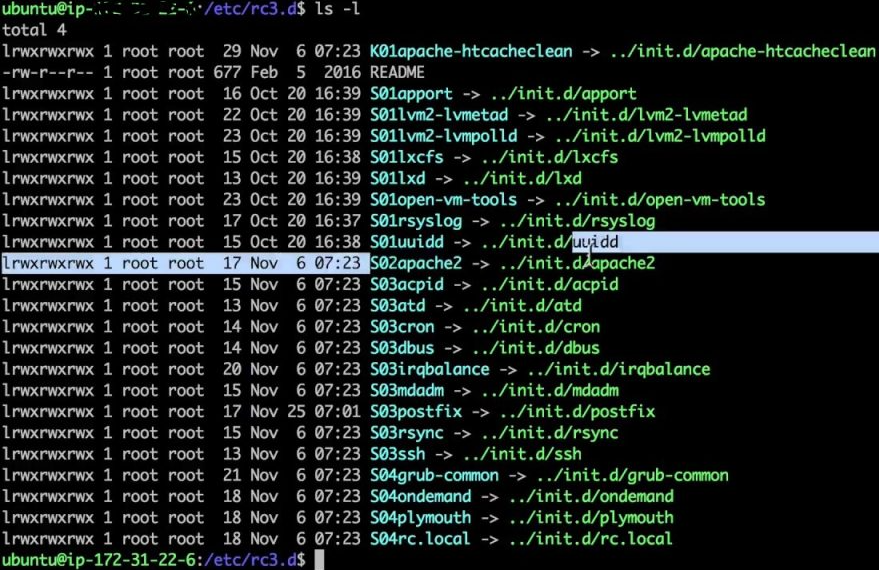
Task: Click target path ../init.d/apache2
Action: click(577, 263)
